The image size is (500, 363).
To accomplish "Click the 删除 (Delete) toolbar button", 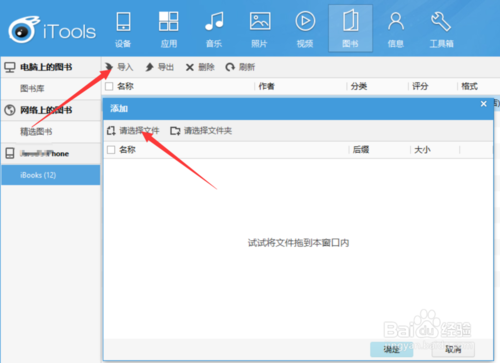I will (200, 67).
